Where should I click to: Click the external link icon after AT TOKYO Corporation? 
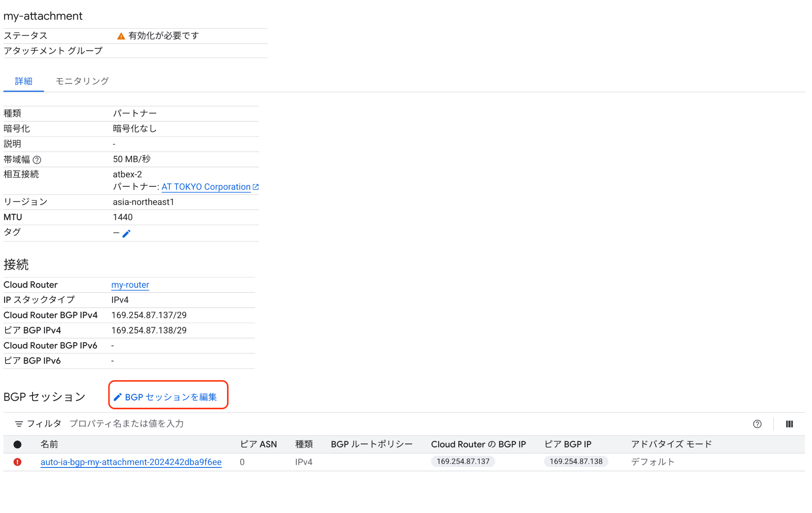click(x=256, y=187)
